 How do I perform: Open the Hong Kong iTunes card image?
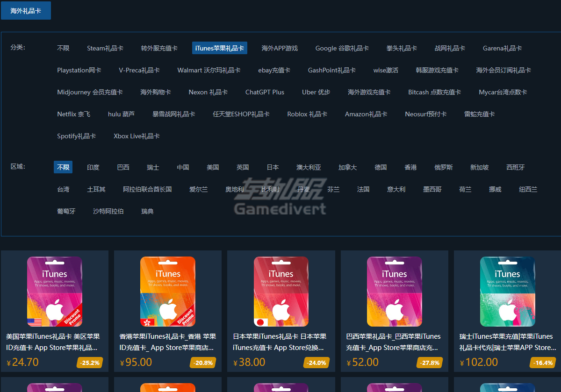click(167, 291)
